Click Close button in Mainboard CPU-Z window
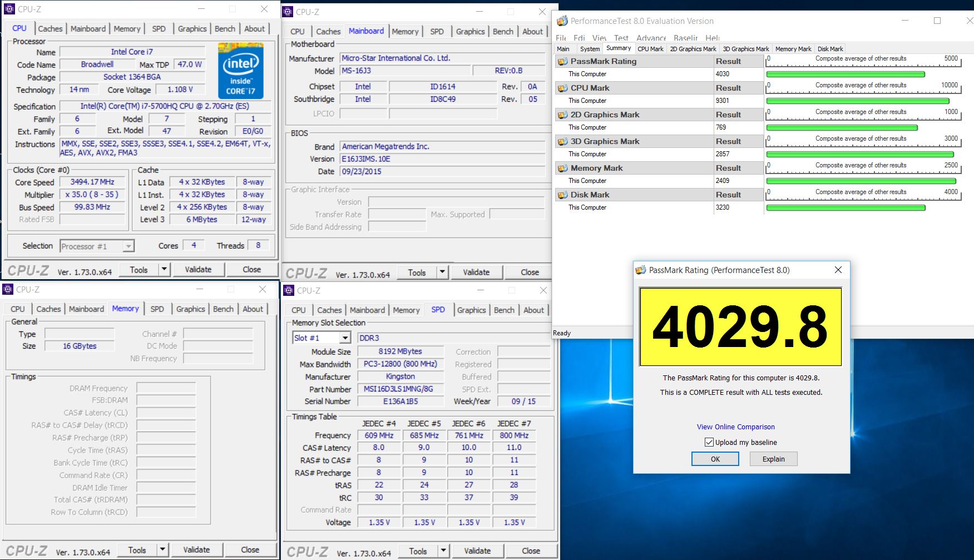This screenshot has height=560, width=974. [530, 272]
